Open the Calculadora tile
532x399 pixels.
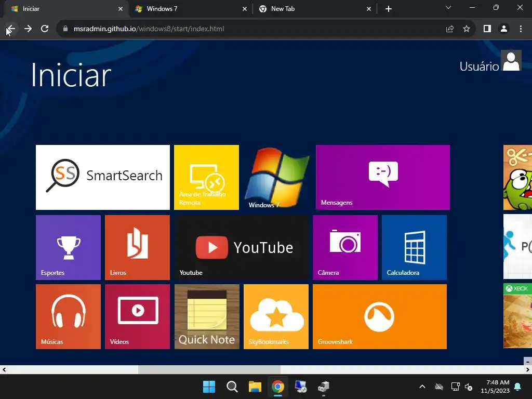(414, 247)
